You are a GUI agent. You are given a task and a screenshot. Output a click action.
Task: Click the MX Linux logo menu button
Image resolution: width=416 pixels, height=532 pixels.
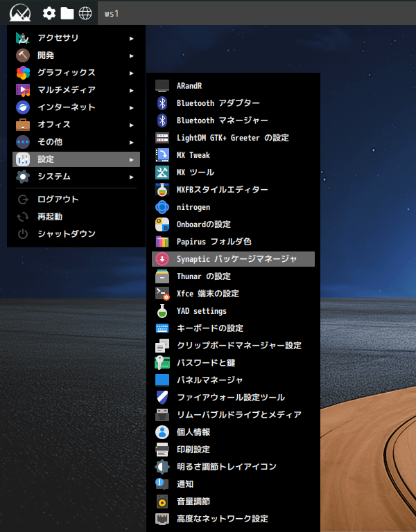click(20, 13)
